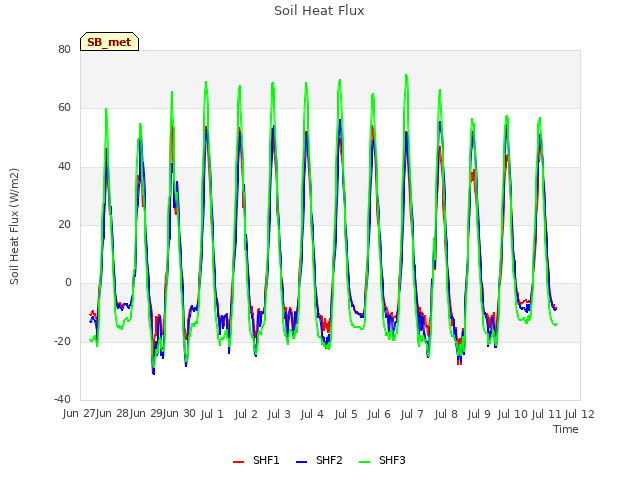Click the 20 y-axis tick label
Image resolution: width=640 pixels, height=480 pixels.
pos(64,224)
